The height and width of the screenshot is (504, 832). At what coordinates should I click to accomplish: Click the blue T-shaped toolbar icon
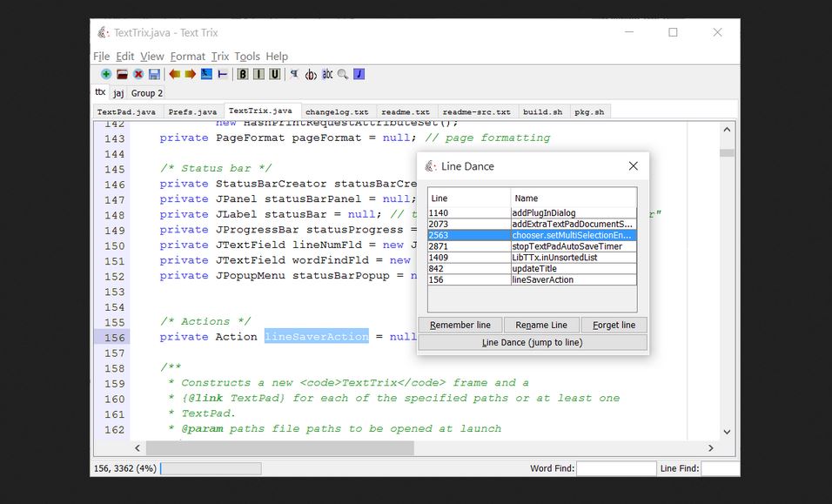pos(222,74)
